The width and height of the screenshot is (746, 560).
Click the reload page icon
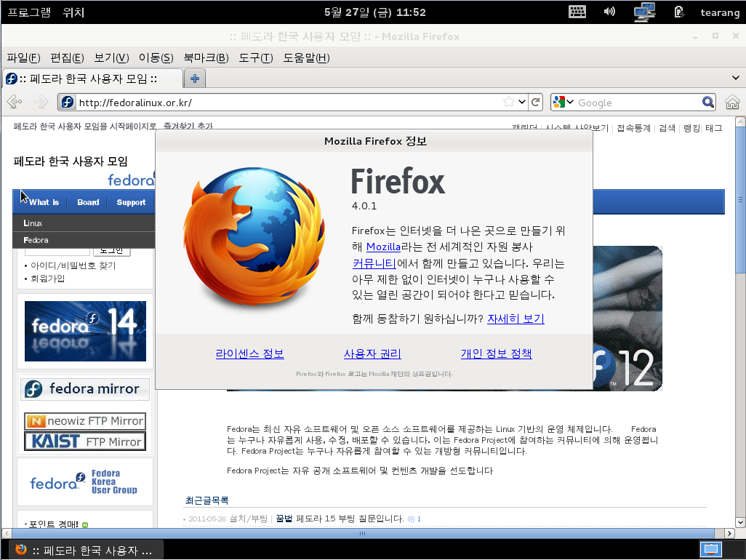(x=536, y=102)
